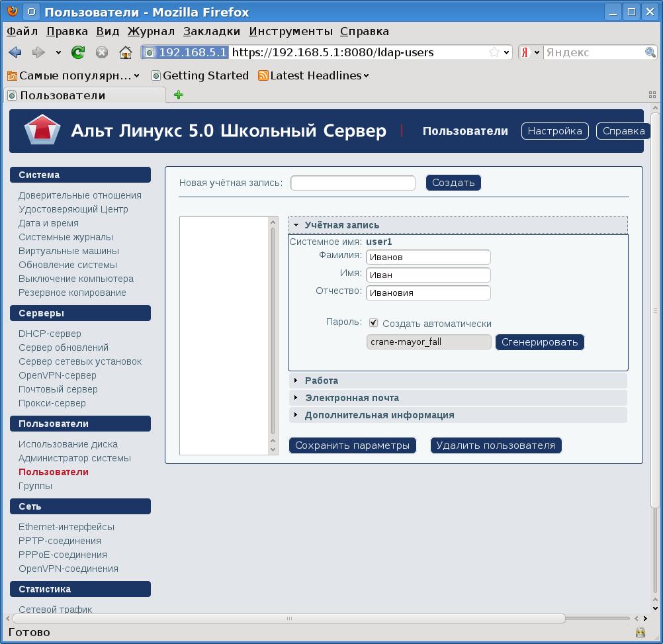Click the green Reload page icon
This screenshot has height=644, width=663.
pos(78,52)
